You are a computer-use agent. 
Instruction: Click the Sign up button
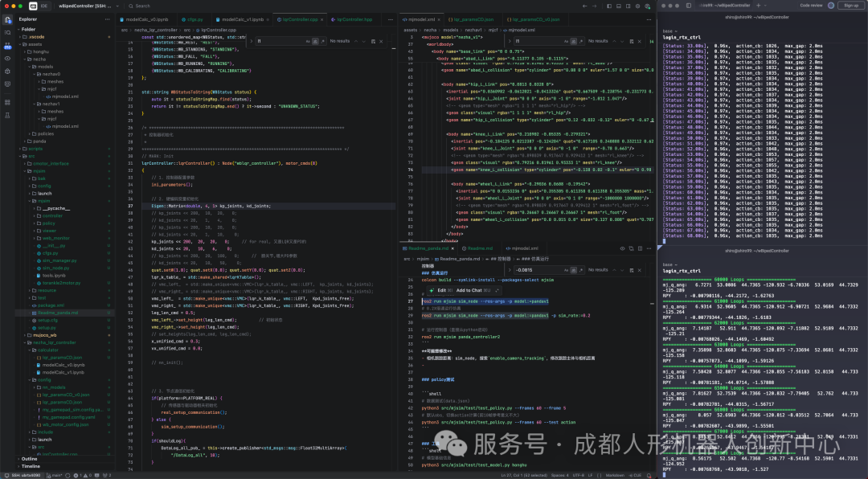click(850, 5)
